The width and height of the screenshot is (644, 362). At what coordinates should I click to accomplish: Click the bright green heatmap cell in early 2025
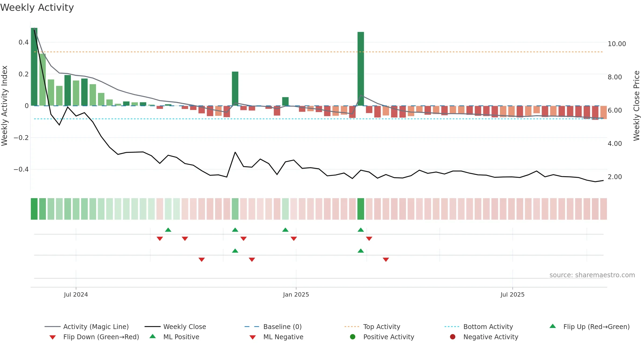[x=361, y=209]
